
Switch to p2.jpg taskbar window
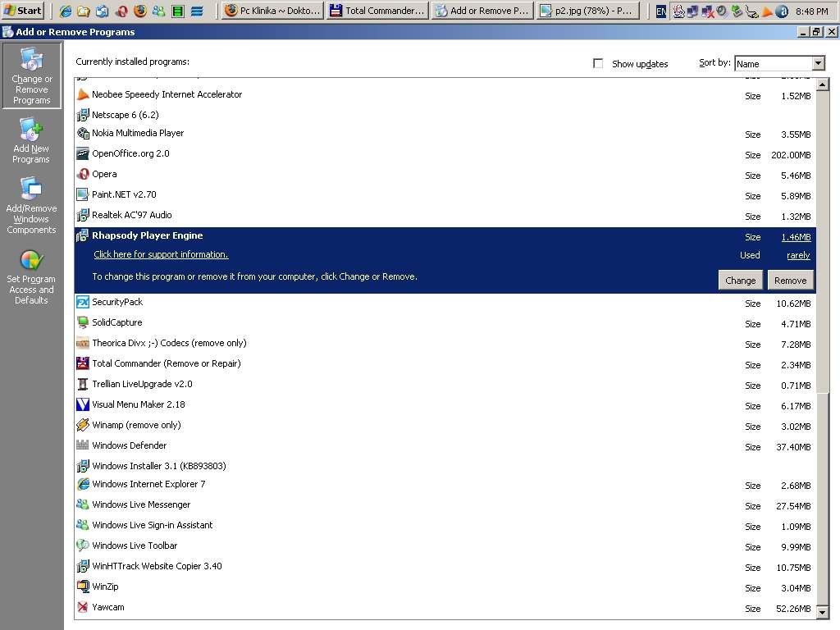pyautogui.click(x=587, y=10)
